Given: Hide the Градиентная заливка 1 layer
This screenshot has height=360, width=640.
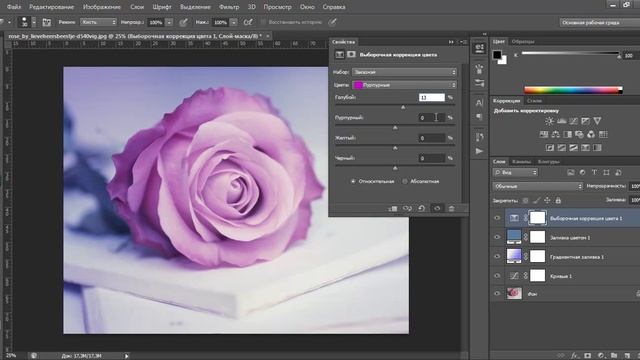Looking at the screenshot, I should click(497, 256).
